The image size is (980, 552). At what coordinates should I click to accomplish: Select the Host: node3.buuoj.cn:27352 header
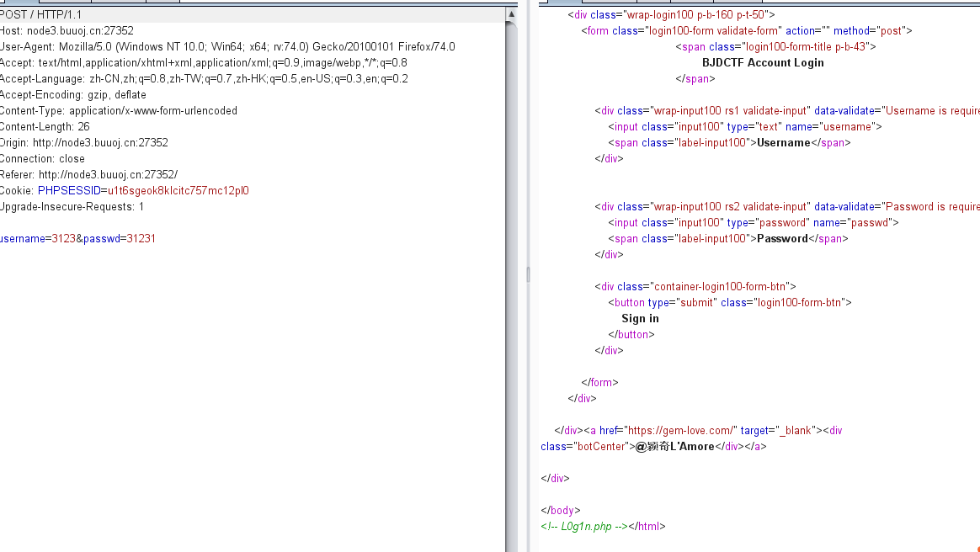pyautogui.click(x=67, y=30)
